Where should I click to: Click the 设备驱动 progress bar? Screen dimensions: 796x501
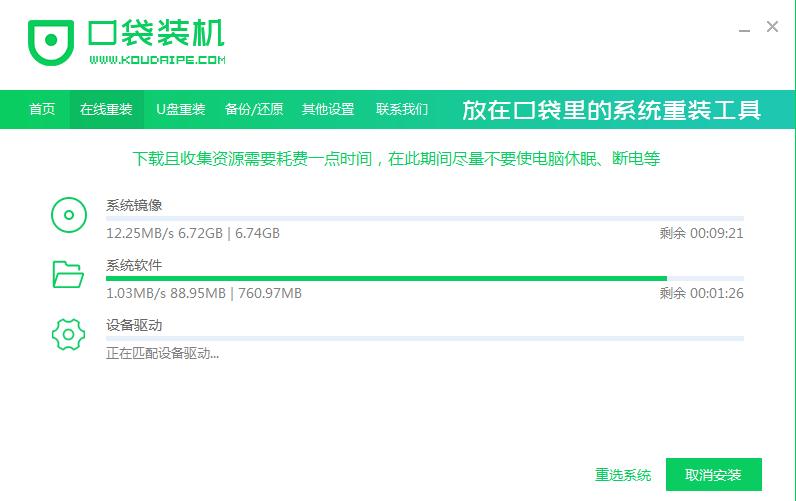coord(425,339)
